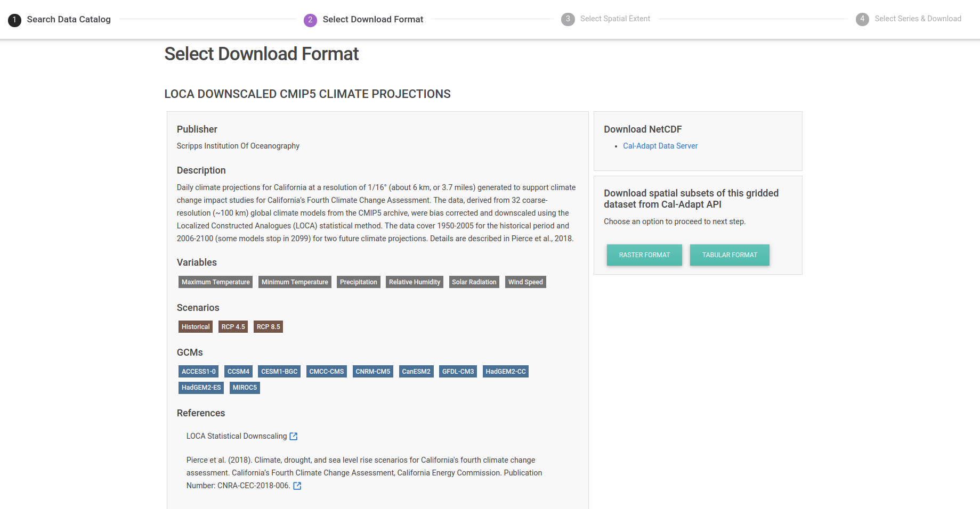This screenshot has height=509, width=980.
Task: Click the Solar Radiation variable tag
Action: [474, 282]
